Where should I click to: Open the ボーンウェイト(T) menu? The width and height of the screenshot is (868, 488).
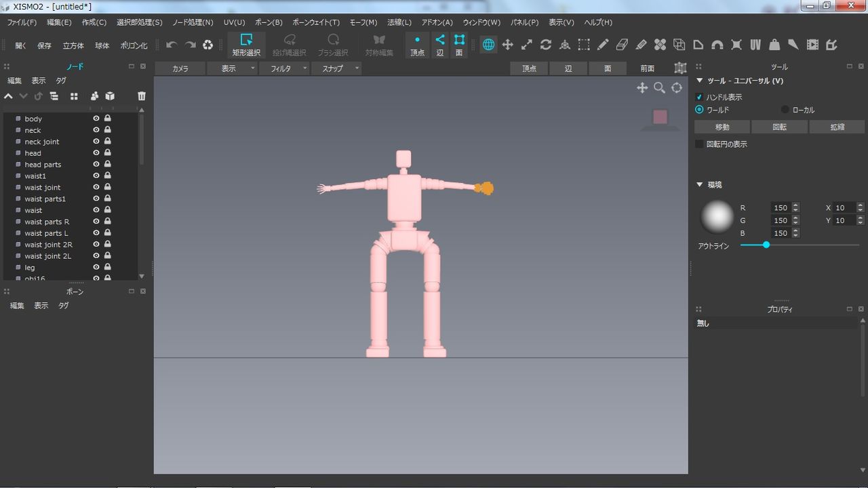315,22
